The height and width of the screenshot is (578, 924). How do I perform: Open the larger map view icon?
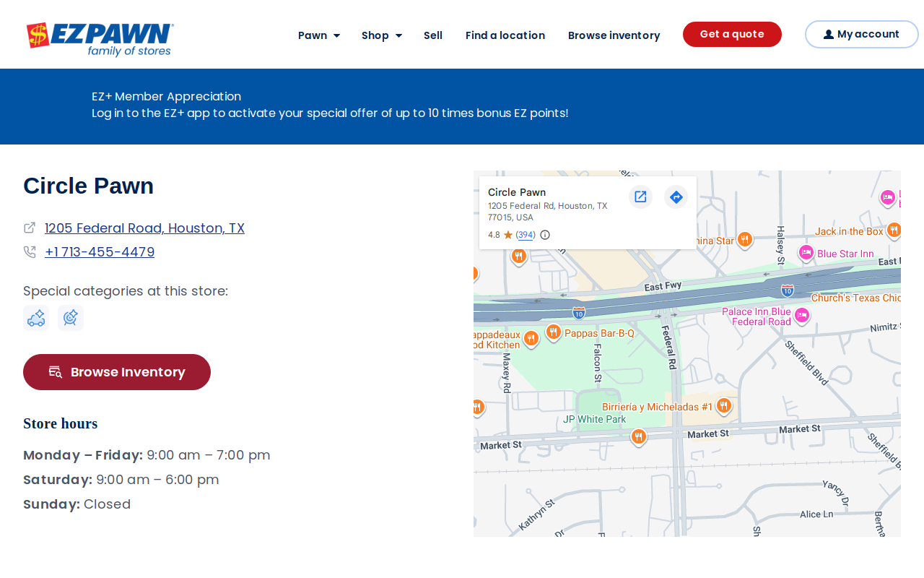(x=640, y=197)
